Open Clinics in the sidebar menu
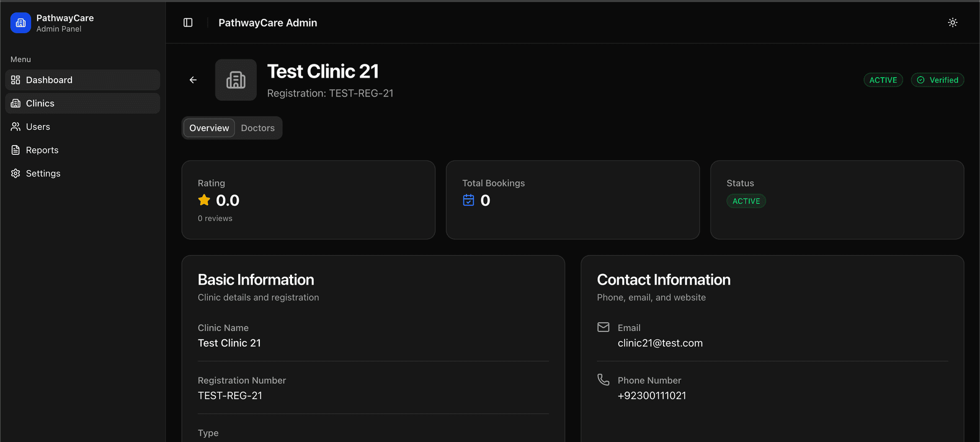The width and height of the screenshot is (980, 442). [x=83, y=103]
